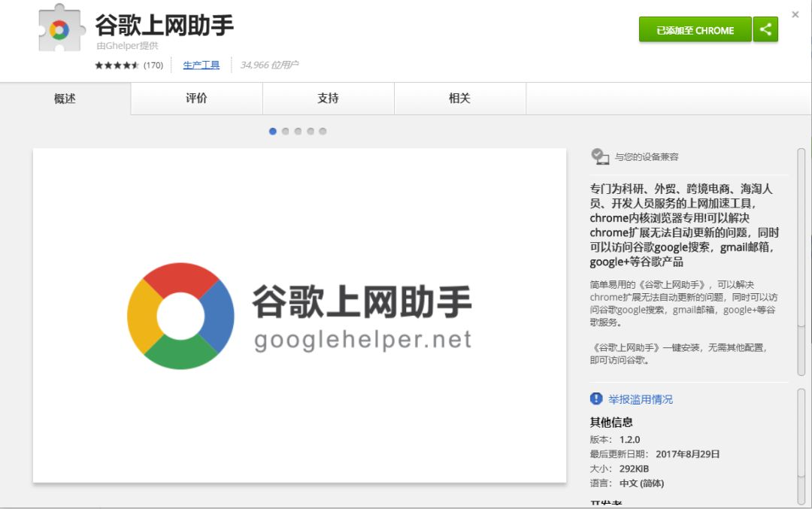Select the first carousel dot
This screenshot has height=509, width=812.
(x=273, y=132)
